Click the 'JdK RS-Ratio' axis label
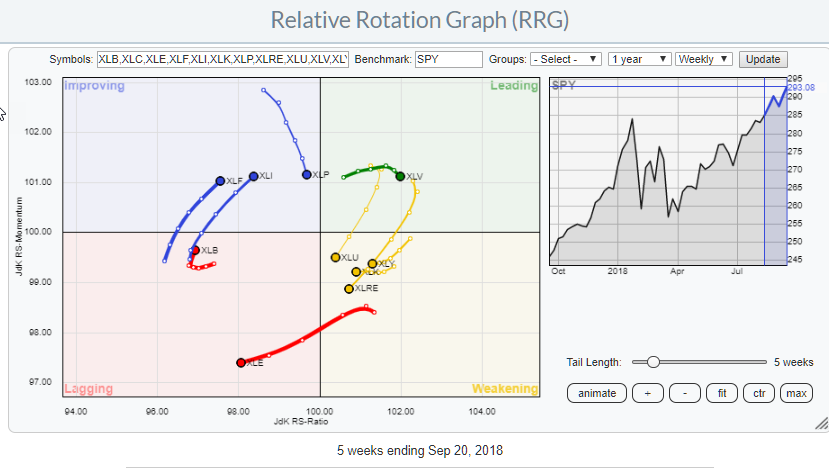The width and height of the screenshot is (829, 468). click(x=301, y=421)
